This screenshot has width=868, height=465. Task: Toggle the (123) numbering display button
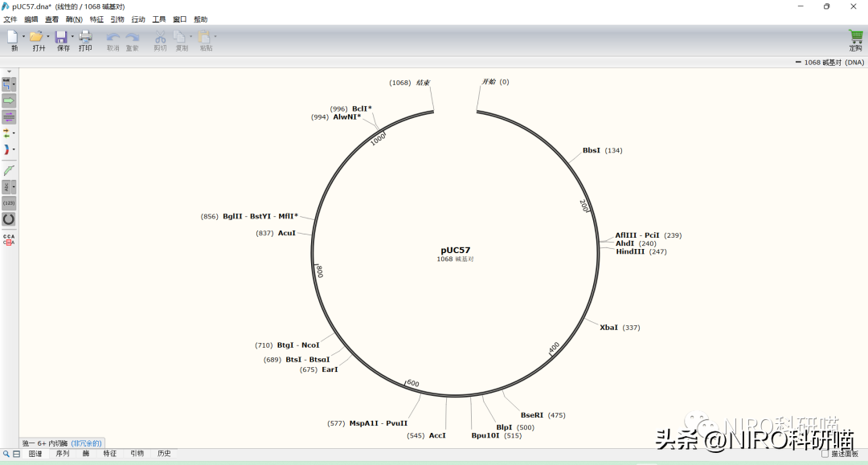(x=9, y=203)
